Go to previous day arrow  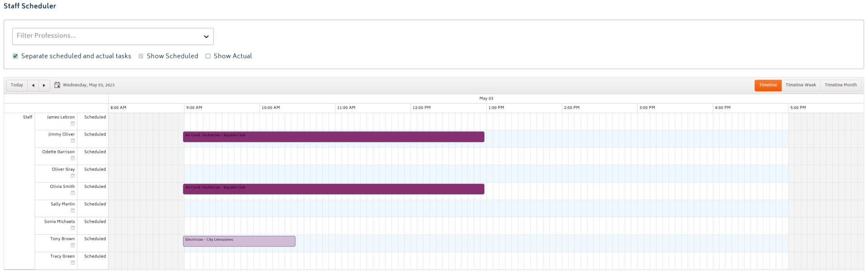pyautogui.click(x=33, y=85)
